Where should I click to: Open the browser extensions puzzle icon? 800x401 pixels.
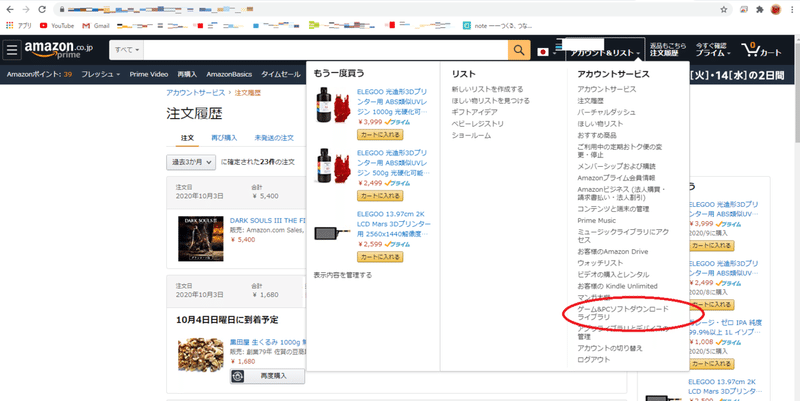pos(760,9)
